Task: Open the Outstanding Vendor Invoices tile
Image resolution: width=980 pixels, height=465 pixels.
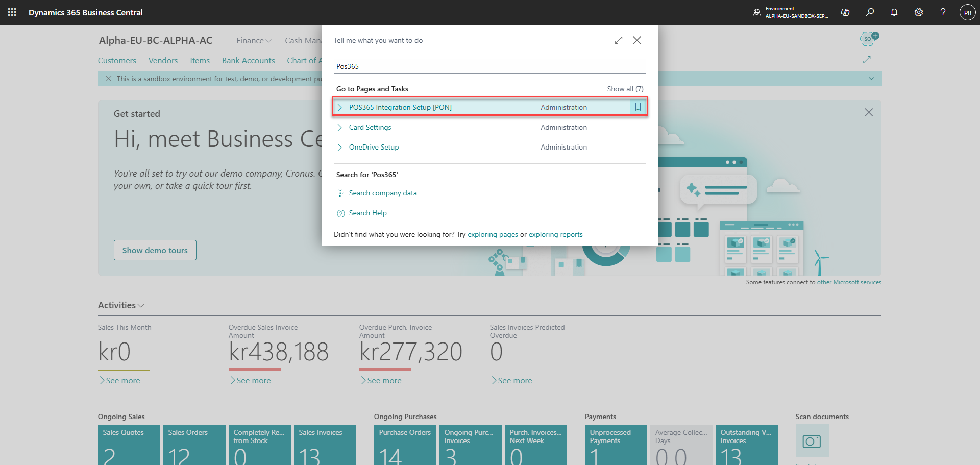Action: tap(747, 445)
